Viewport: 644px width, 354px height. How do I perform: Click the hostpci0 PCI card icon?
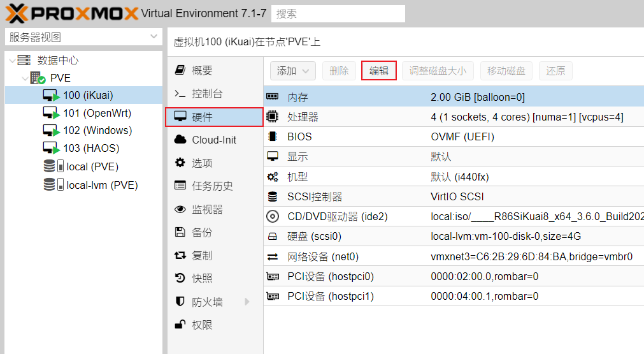coord(273,277)
